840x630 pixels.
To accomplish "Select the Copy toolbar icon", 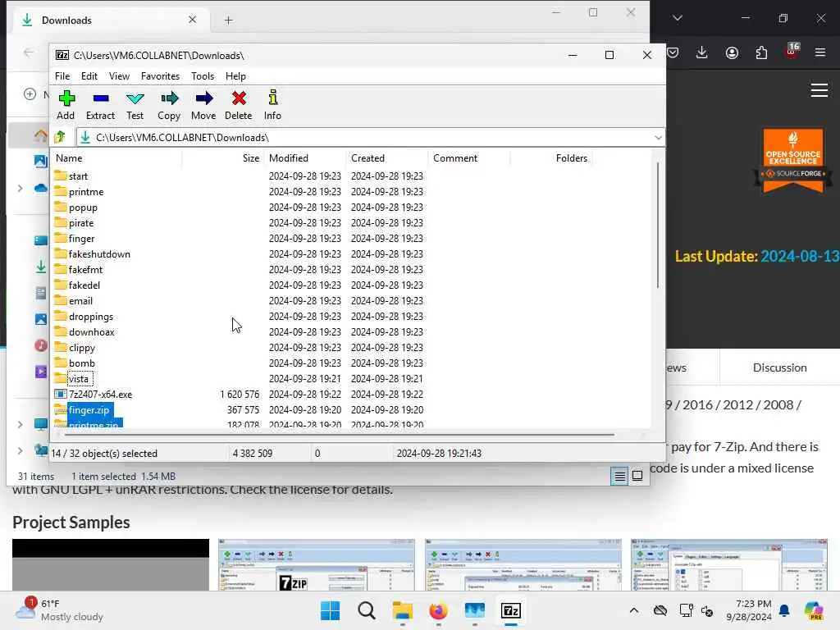I will (x=169, y=105).
